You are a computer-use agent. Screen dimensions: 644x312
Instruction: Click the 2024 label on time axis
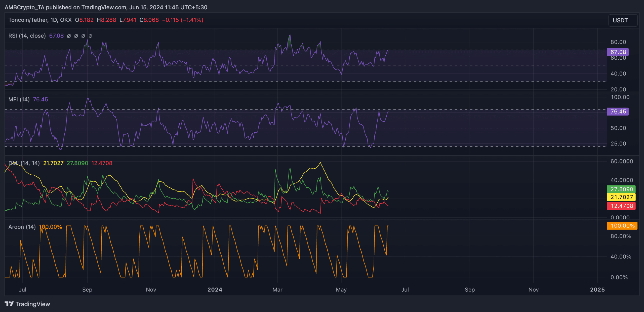[215, 290]
